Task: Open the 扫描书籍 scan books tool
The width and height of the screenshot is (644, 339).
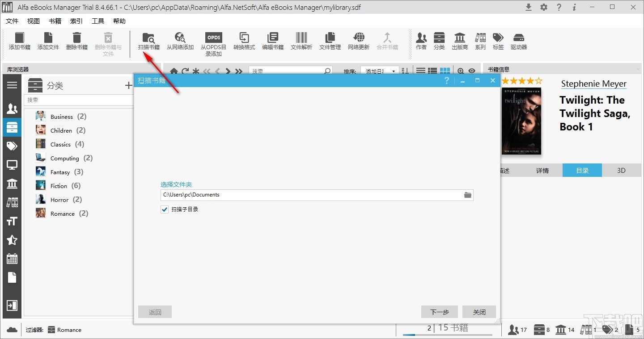Action: tap(148, 42)
